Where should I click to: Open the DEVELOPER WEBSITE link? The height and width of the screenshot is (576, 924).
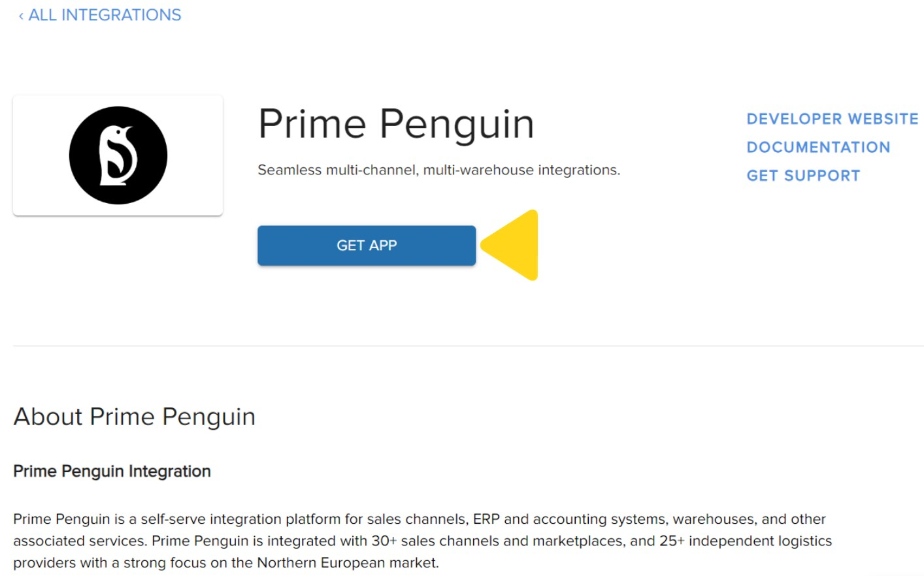pyautogui.click(x=833, y=118)
